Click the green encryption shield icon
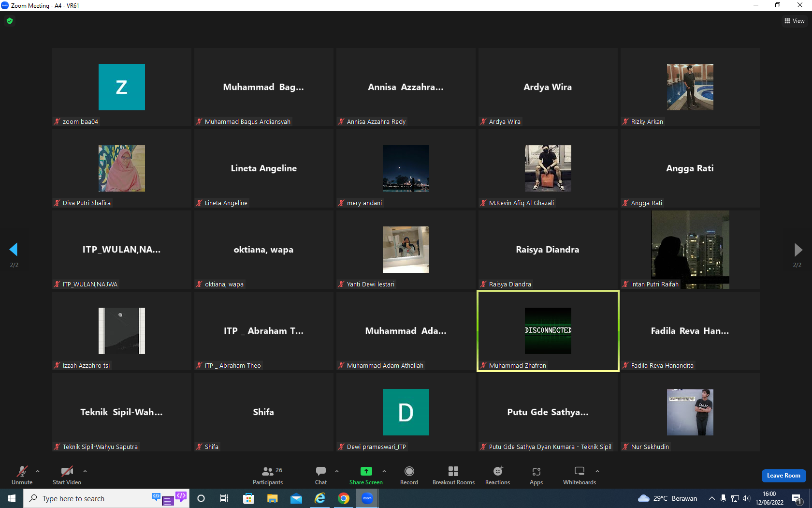Screen dimensions: 812x508 [10, 21]
